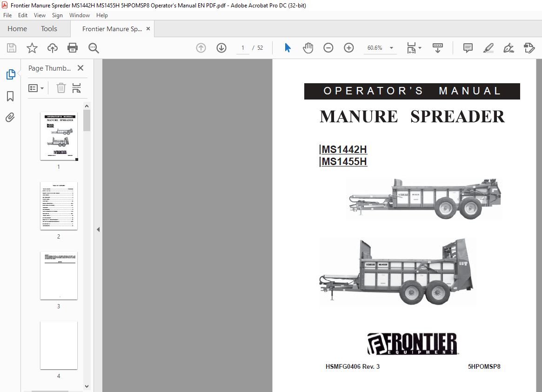Click thumbnails scrollbar up arrow
The width and height of the screenshot is (542, 392).
pos(87,106)
